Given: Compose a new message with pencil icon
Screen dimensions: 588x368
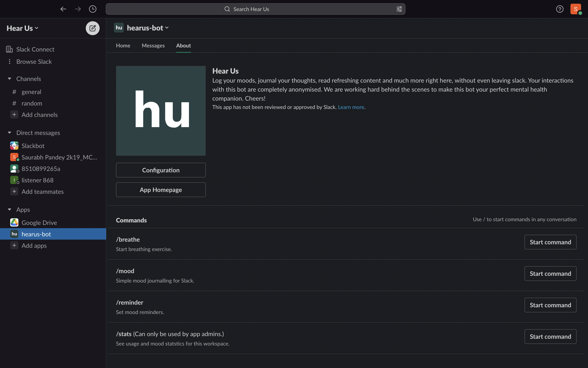Looking at the screenshot, I should pyautogui.click(x=92, y=28).
